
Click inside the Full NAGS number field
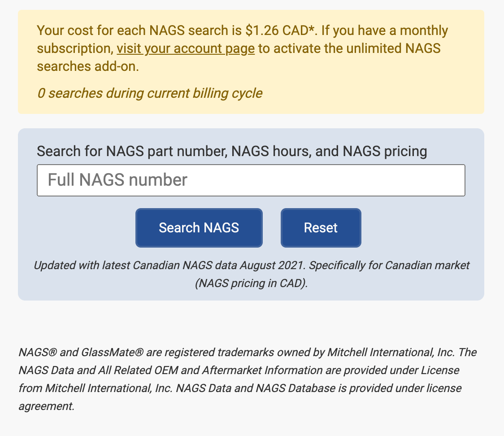click(251, 180)
